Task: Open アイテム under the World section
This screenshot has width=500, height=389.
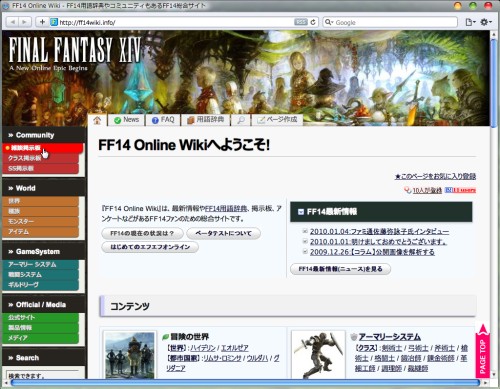Action: coord(41,232)
